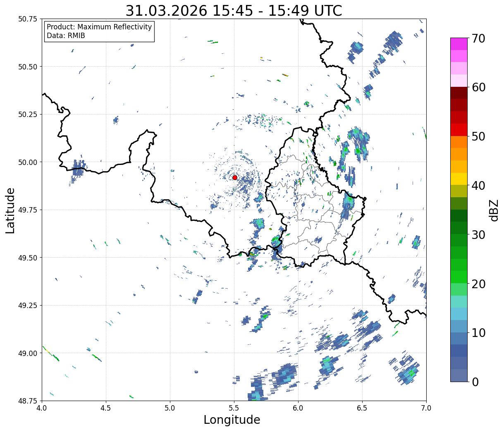Click the orange 50 dBZ colorbar band
504x430 pixels.
coord(459,142)
